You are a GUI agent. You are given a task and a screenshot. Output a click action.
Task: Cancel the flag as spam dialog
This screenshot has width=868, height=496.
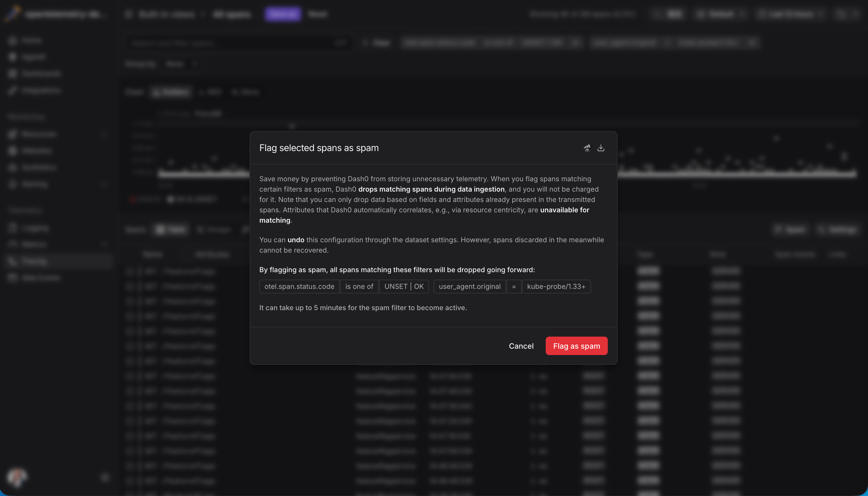pos(521,346)
